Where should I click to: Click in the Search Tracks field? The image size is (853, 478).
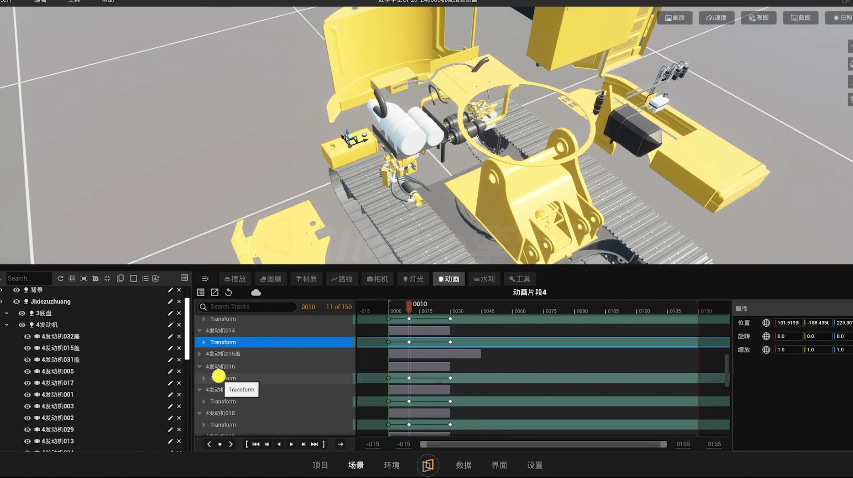[x=247, y=307]
